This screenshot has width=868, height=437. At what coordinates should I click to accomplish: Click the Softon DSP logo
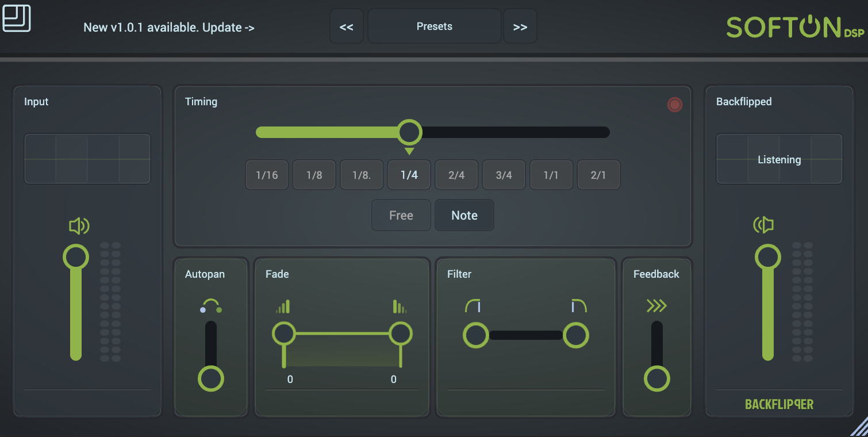point(795,27)
